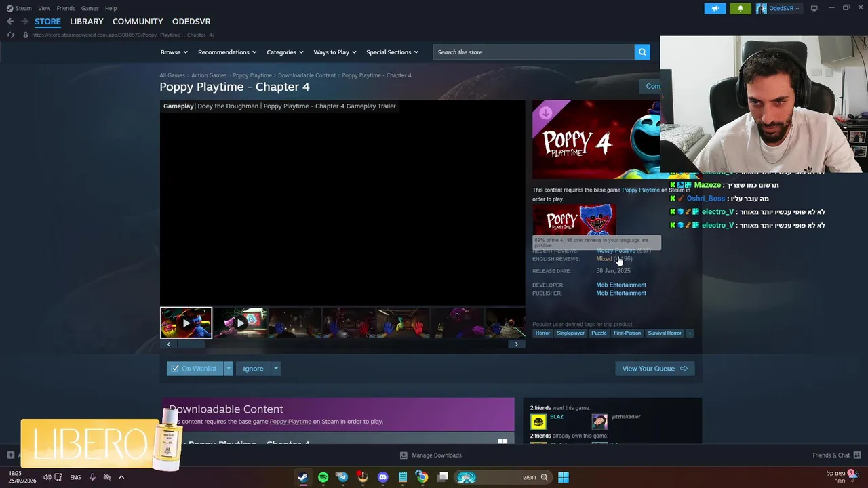Click the blue store search magnifier button
The image size is (868, 488).
[x=642, y=52]
